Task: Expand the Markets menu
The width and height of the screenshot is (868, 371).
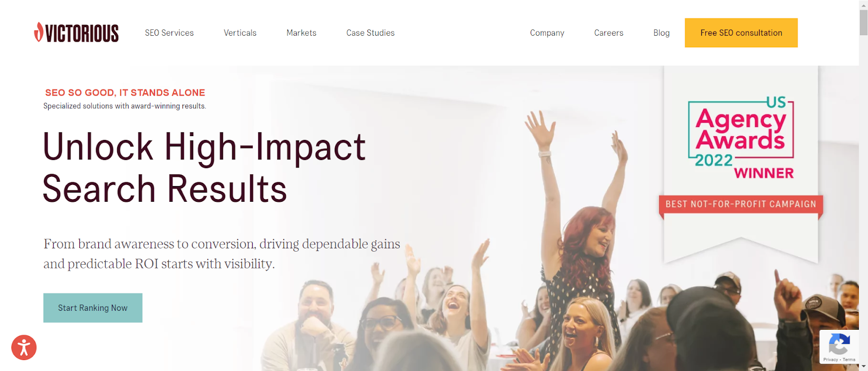Action: 301,33
